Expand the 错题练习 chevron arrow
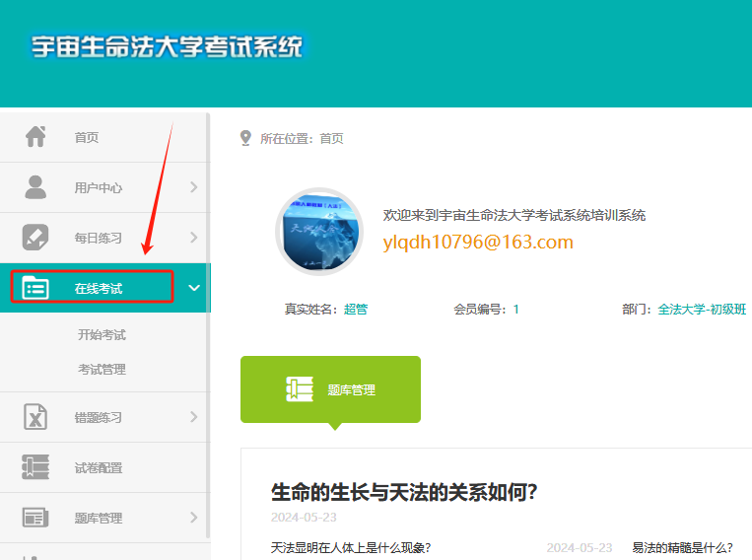This screenshot has height=560, width=752. click(194, 416)
